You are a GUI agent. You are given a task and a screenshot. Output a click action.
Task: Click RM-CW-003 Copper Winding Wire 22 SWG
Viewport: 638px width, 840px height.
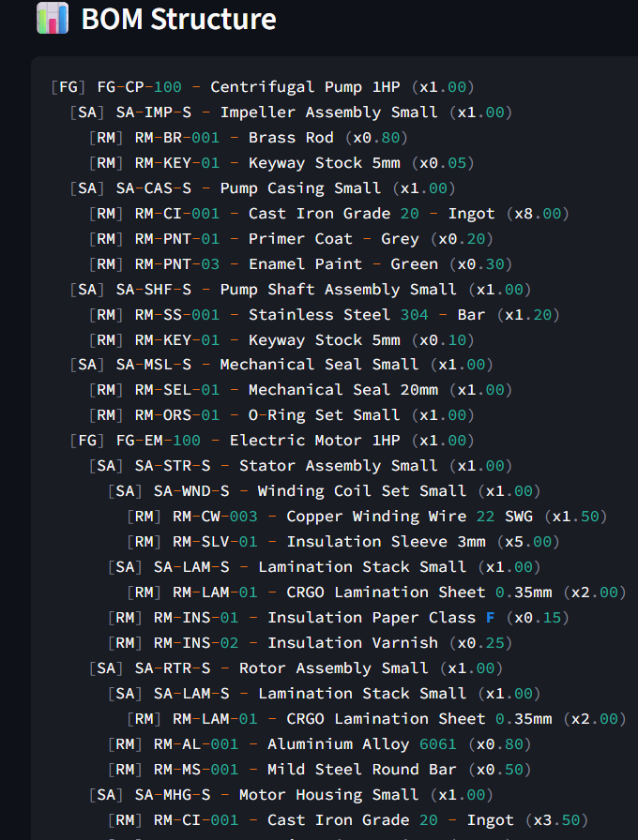(x=367, y=517)
